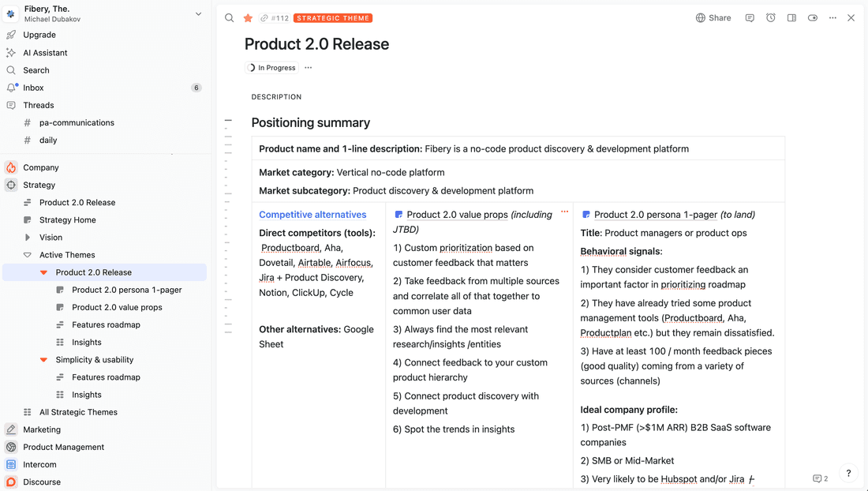Click the search magnifier in the document header
Image resolution: width=868 pixels, height=491 pixels.
[230, 18]
